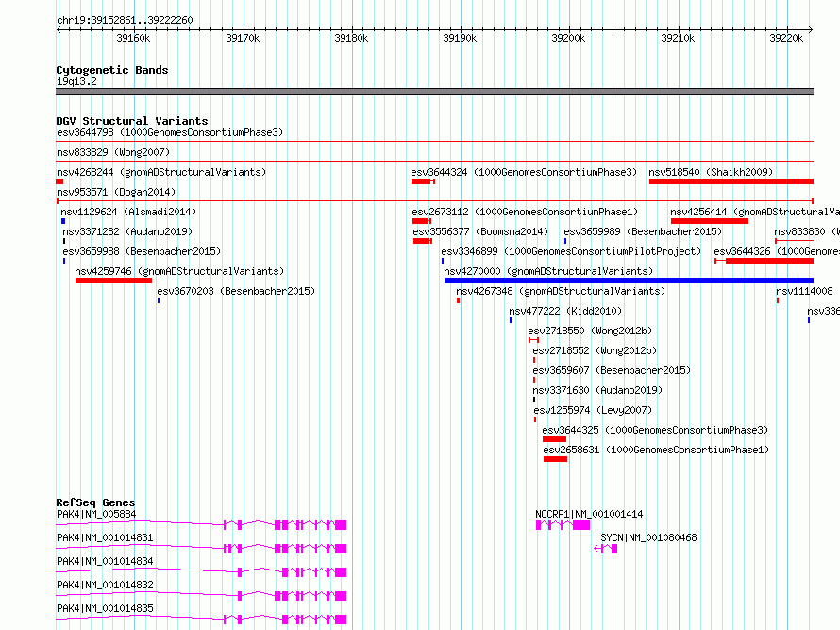The width and height of the screenshot is (840, 630).
Task: Select the esv3346899 pilot project label
Action: pyautogui.click(x=571, y=251)
